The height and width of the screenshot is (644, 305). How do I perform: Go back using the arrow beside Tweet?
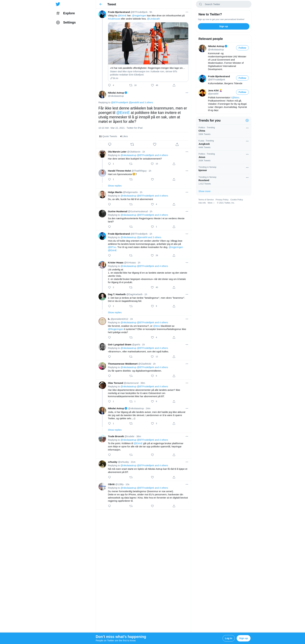tap(101, 4)
